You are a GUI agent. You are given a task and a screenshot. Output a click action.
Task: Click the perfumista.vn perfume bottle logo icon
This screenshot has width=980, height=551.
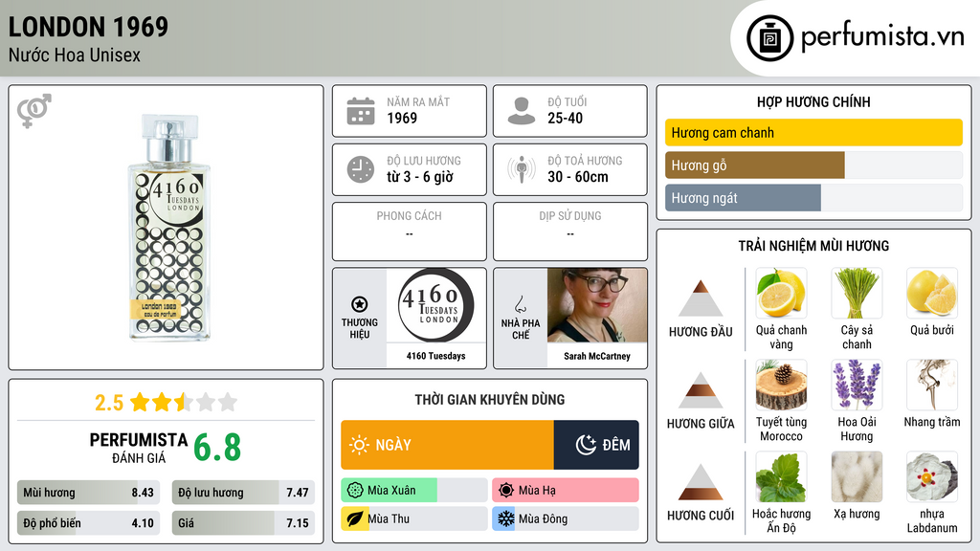pos(769,38)
